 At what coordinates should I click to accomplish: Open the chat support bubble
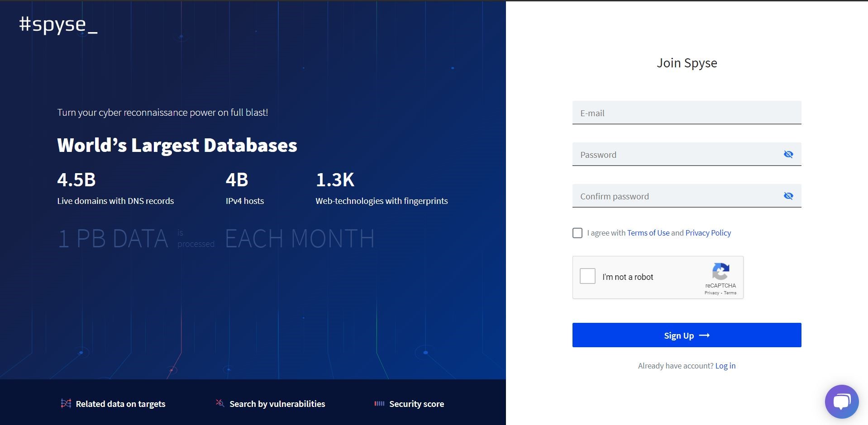(x=841, y=401)
